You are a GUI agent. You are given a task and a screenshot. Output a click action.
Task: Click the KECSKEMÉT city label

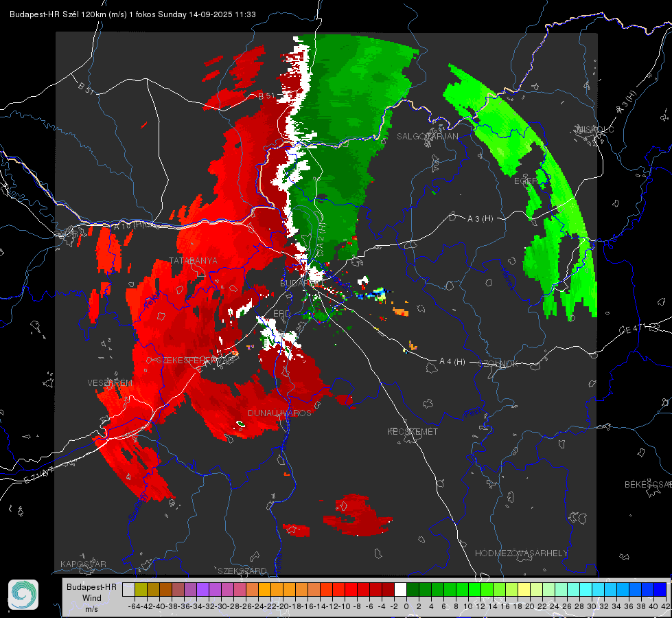coord(413,431)
